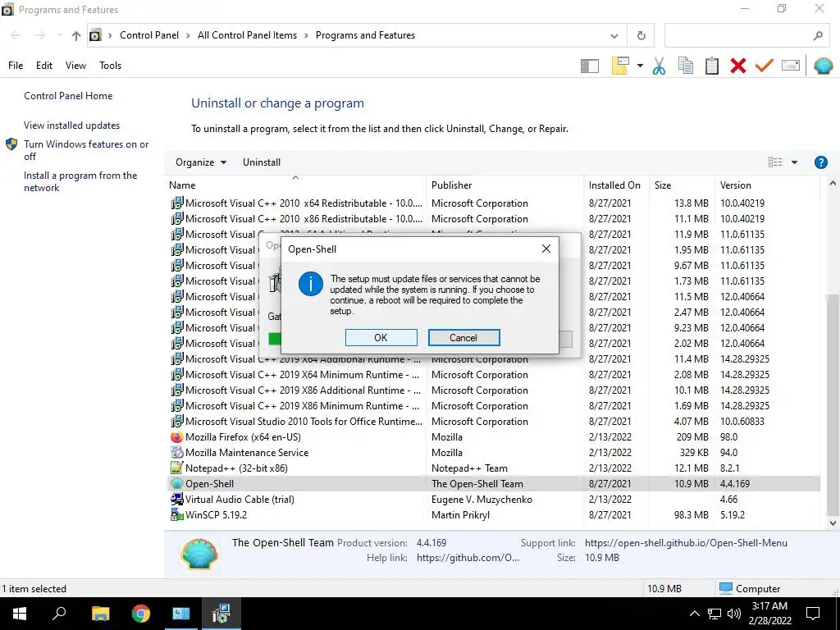Toggle the navigation pane toolbar icon

[589, 66]
